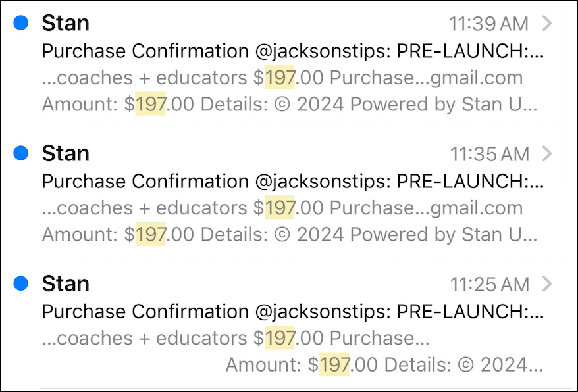This screenshot has width=578, height=392.
Task: Click the Amount preview line in the 11:35 AM email
Action: pyautogui.click(x=290, y=234)
